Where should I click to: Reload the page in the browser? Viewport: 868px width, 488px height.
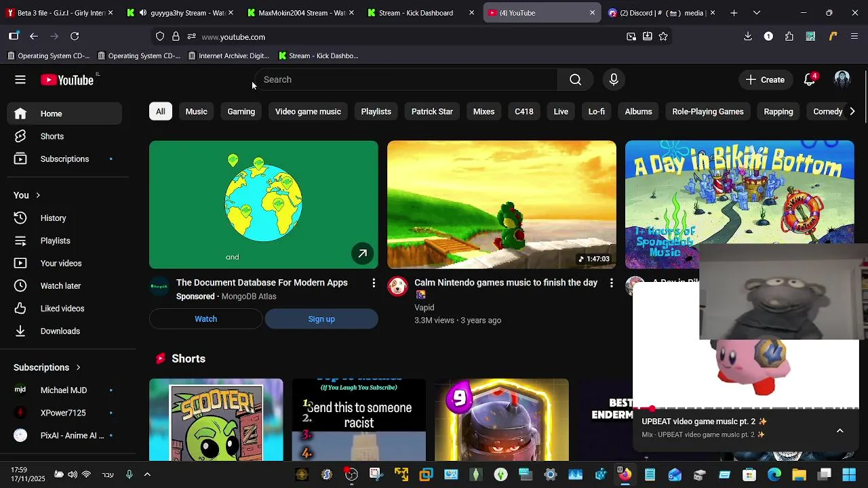[x=75, y=37]
